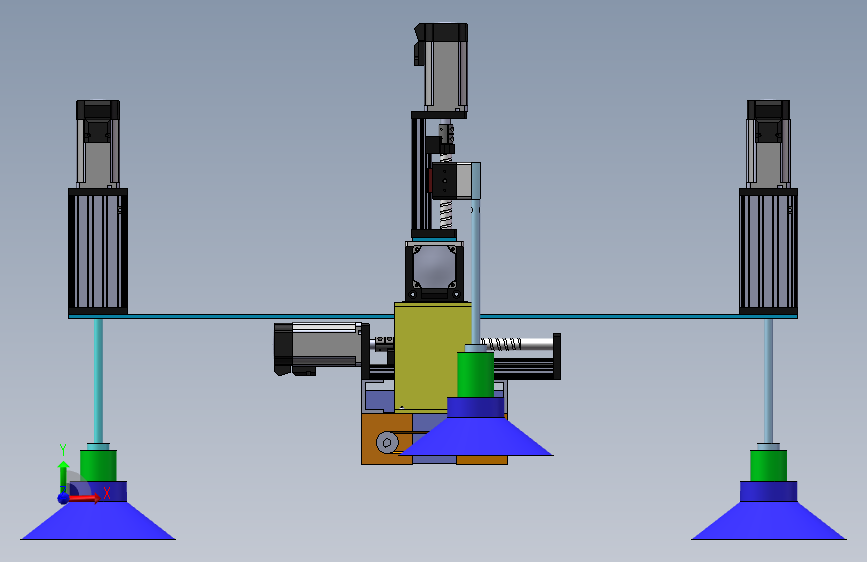
Task: Select the center blue suction cup cone
Action: tap(477, 436)
